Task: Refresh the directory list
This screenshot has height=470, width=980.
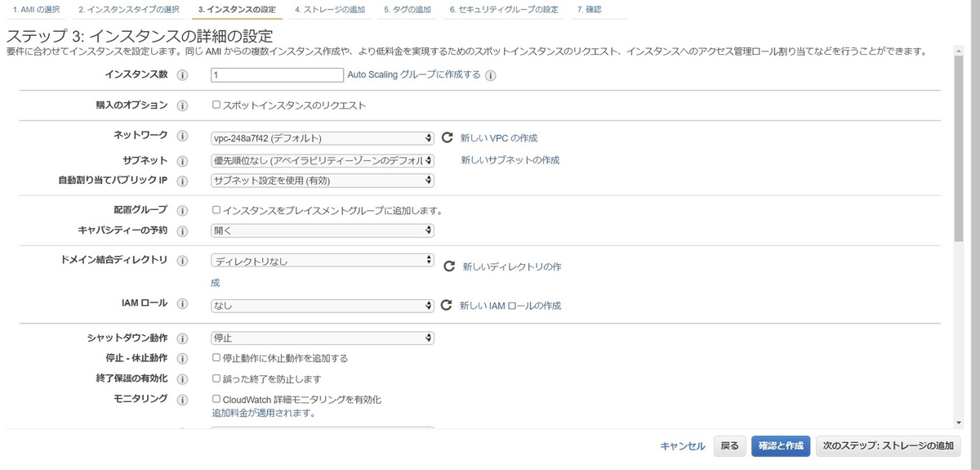Action: [x=448, y=266]
